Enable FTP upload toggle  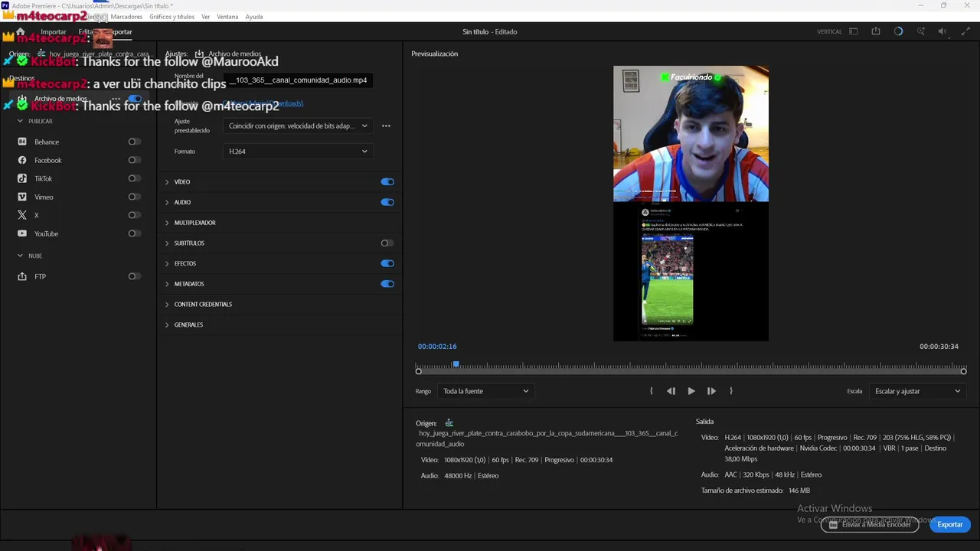[134, 276]
